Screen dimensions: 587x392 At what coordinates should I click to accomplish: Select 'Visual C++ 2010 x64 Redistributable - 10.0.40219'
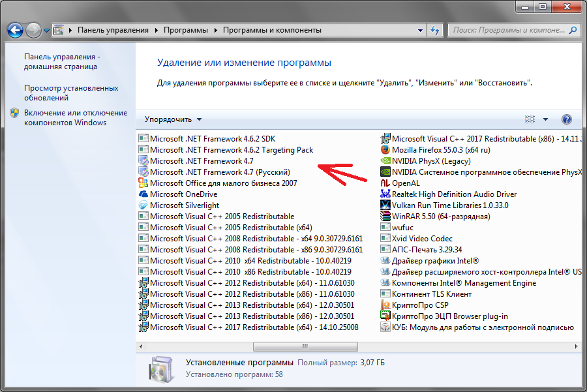(x=245, y=261)
